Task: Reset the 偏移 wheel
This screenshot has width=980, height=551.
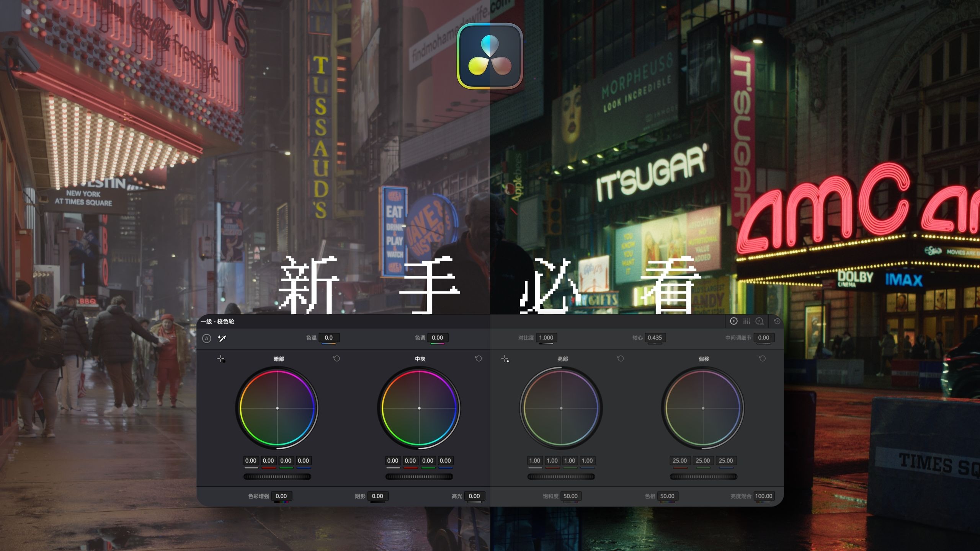Action: (x=762, y=359)
